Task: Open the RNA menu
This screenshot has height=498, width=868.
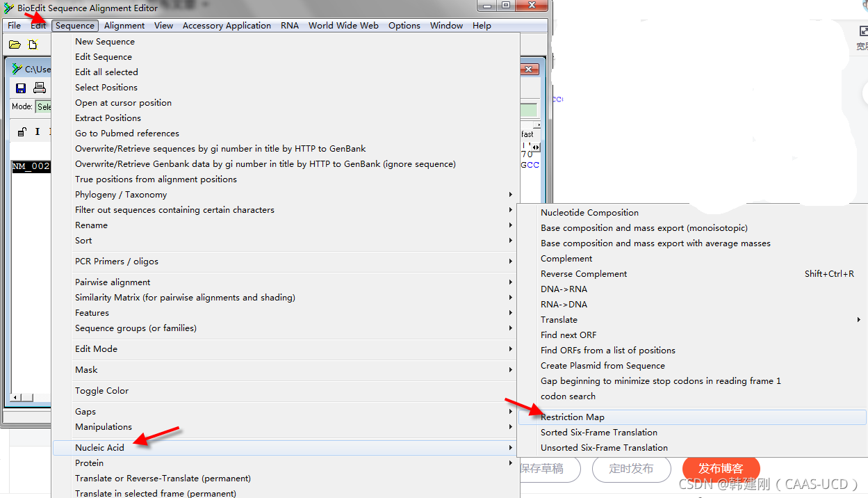Action: tap(290, 26)
